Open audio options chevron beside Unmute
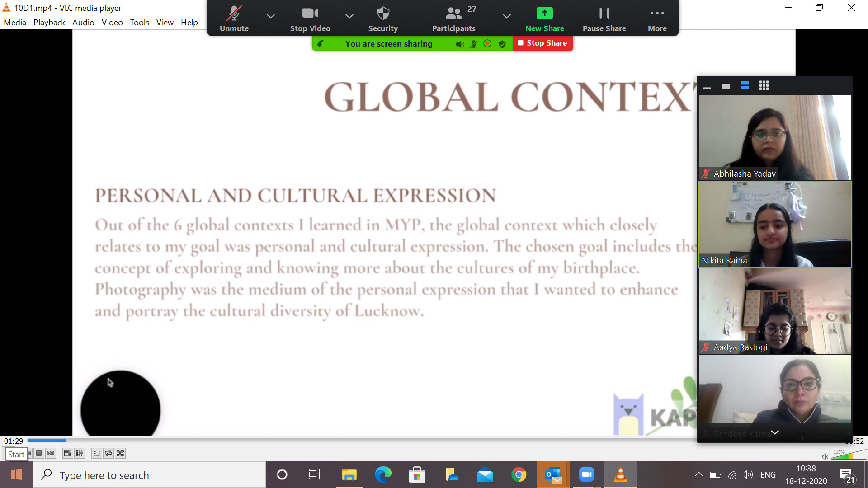Image resolution: width=868 pixels, height=488 pixels. 270,16
